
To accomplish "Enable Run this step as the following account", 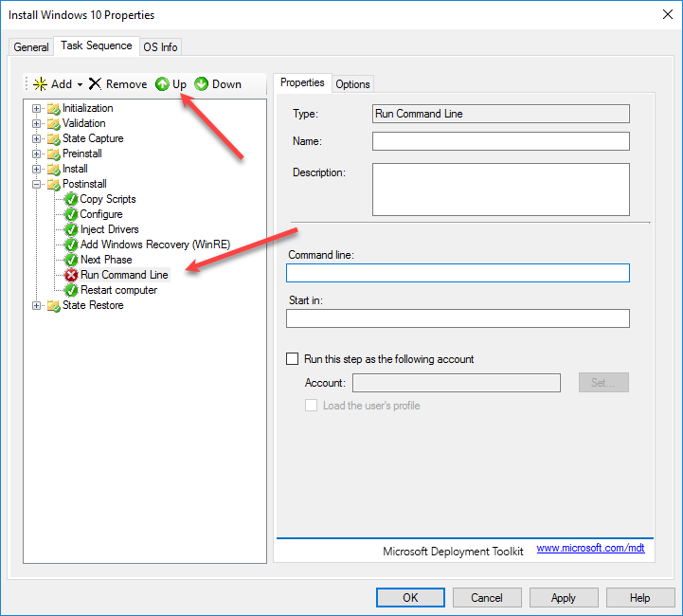I will click(x=293, y=359).
